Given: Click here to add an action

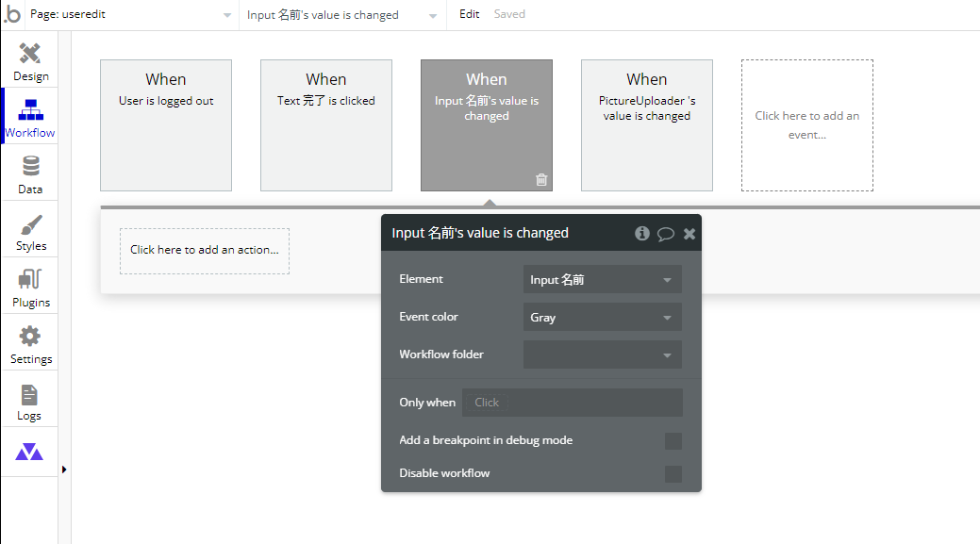Looking at the screenshot, I should 205,251.
